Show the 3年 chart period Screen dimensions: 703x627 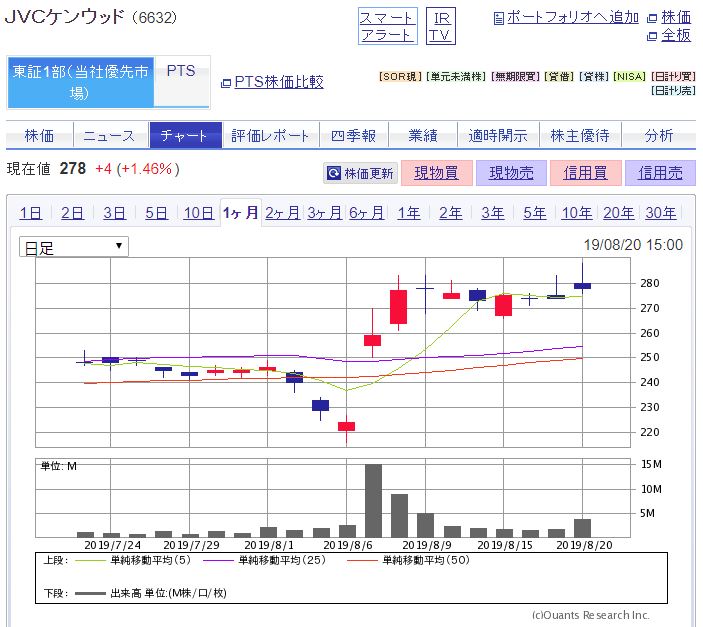point(493,213)
